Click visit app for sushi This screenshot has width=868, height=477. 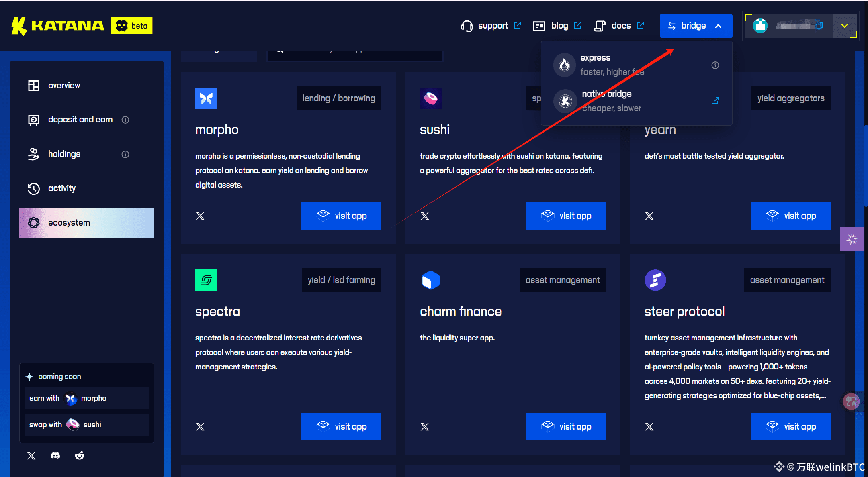pyautogui.click(x=566, y=216)
